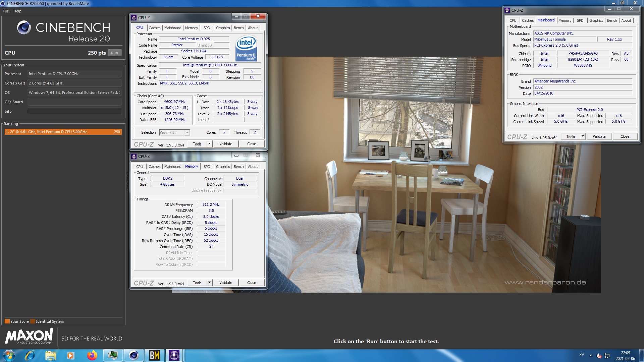Screen dimensions: 644x362
Task: Open SPD tab in the CPU window
Action: click(207, 28)
